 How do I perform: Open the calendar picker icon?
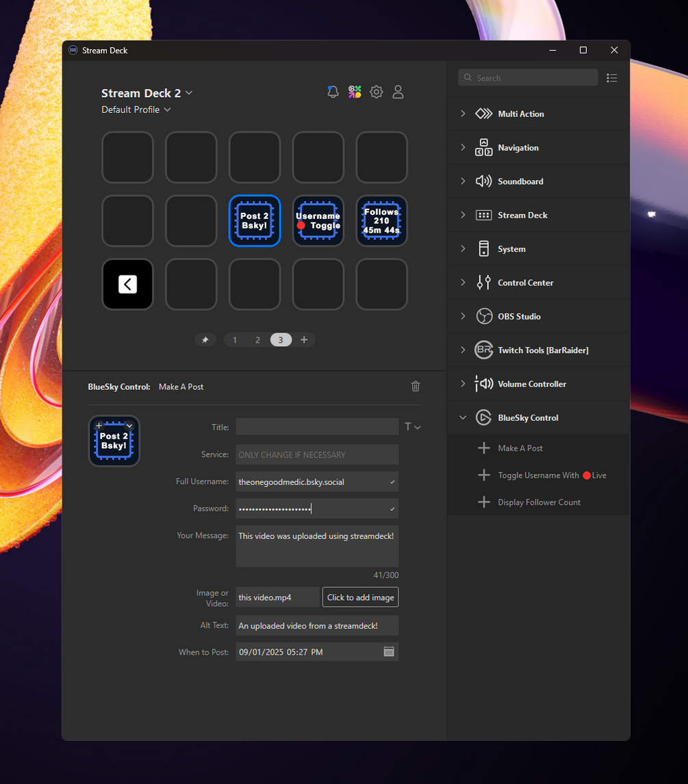[x=389, y=651]
